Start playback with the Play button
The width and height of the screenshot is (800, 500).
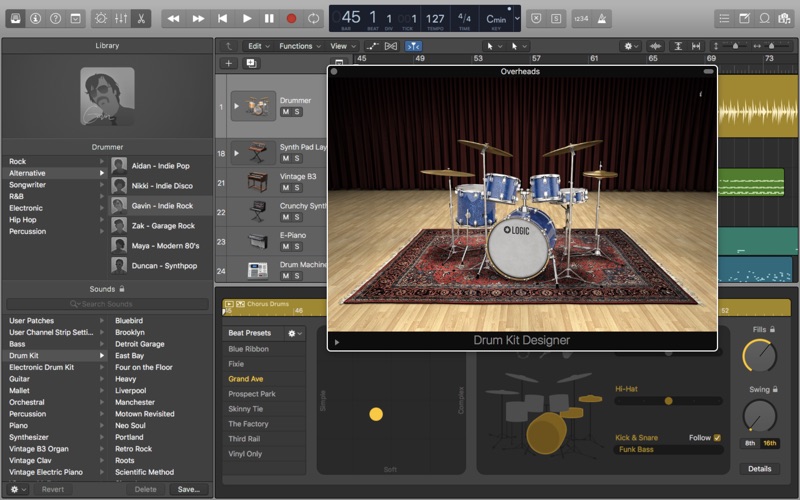[247, 19]
